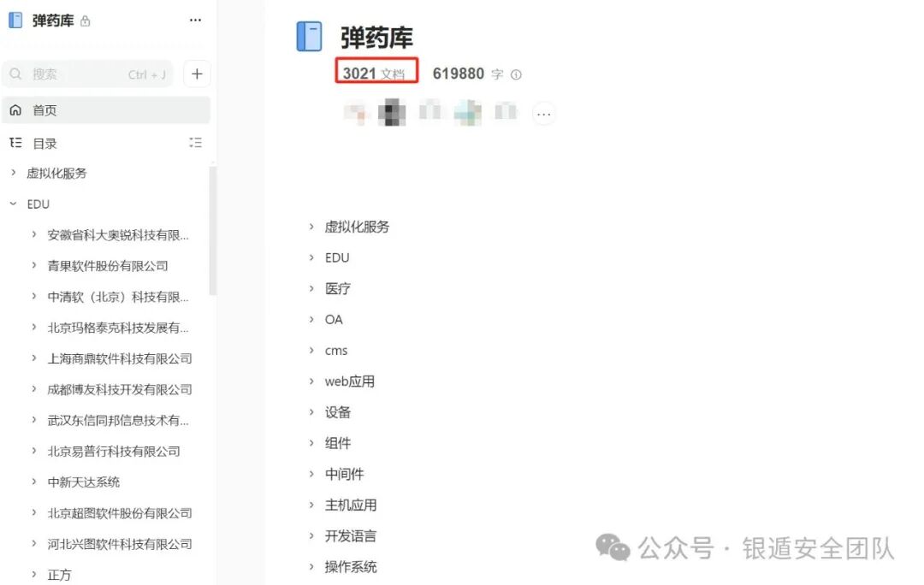
Task: Select 中新天达系统 in sidebar
Action: tap(84, 482)
